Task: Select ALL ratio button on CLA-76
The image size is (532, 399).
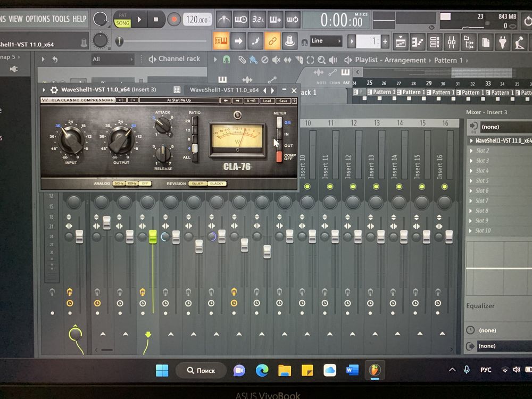Action: click(x=195, y=157)
